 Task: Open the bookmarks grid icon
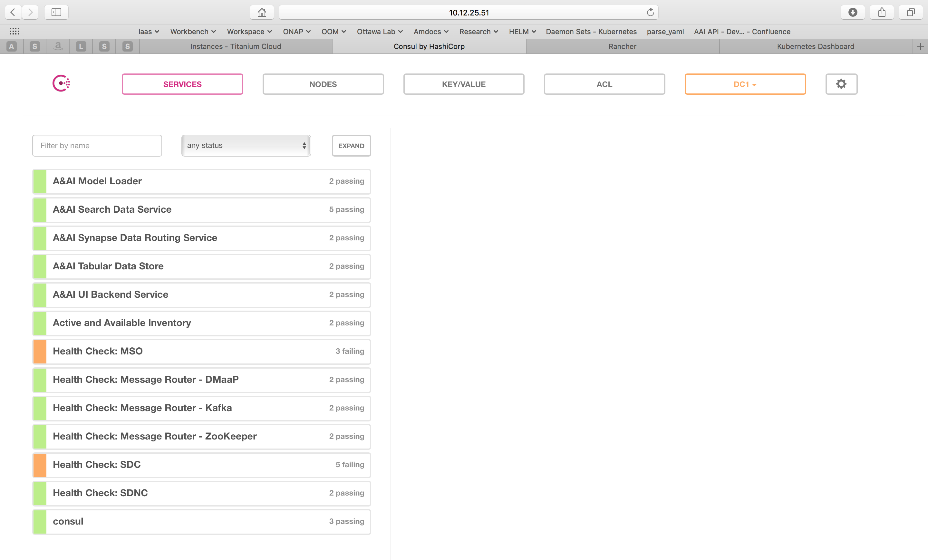(x=14, y=32)
